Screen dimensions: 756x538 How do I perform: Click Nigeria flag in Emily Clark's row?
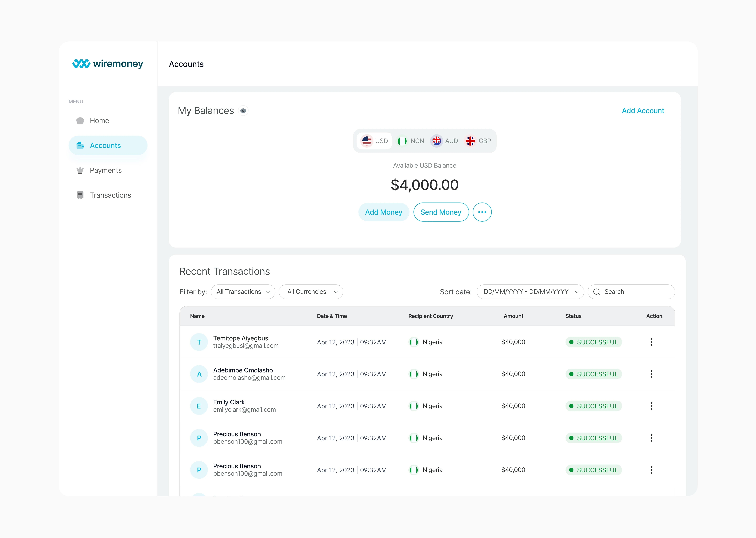coord(413,406)
